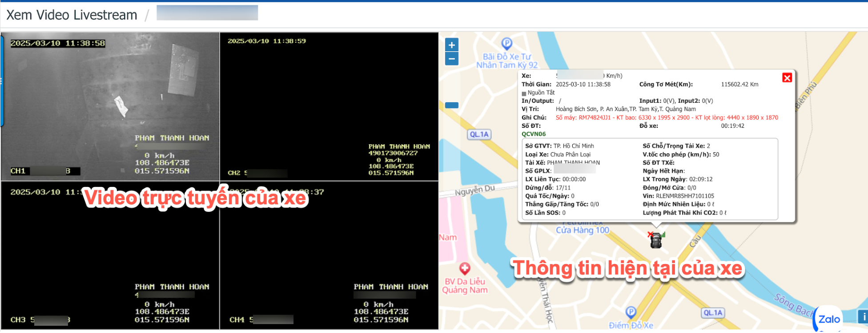Click 'LX Liên Tục: 00:00:00'

(555, 179)
